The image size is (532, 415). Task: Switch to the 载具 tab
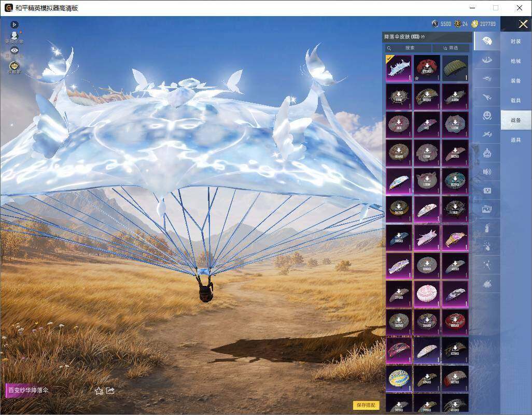[516, 101]
